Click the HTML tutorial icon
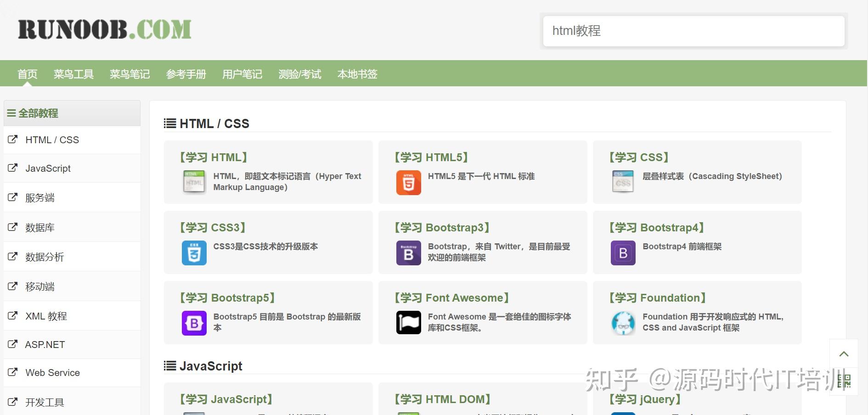This screenshot has height=415, width=868. point(194,182)
